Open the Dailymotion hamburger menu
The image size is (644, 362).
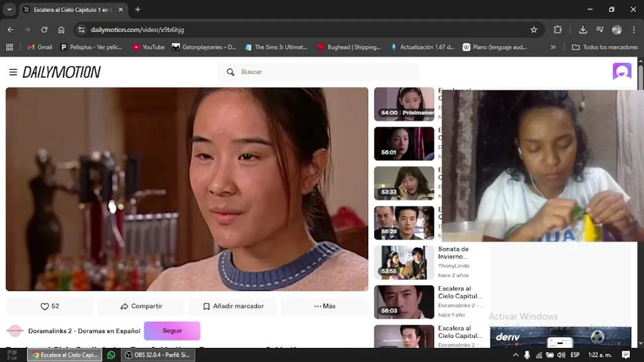pyautogui.click(x=13, y=72)
